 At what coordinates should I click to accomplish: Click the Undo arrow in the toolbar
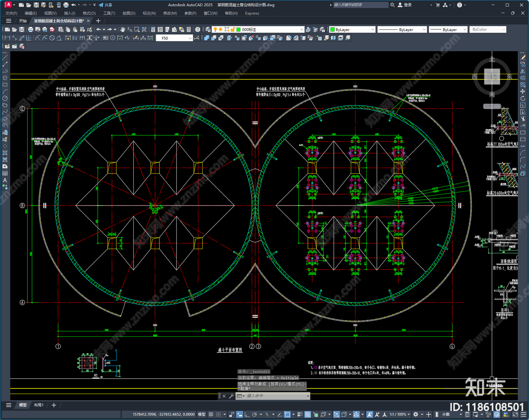click(x=99, y=29)
